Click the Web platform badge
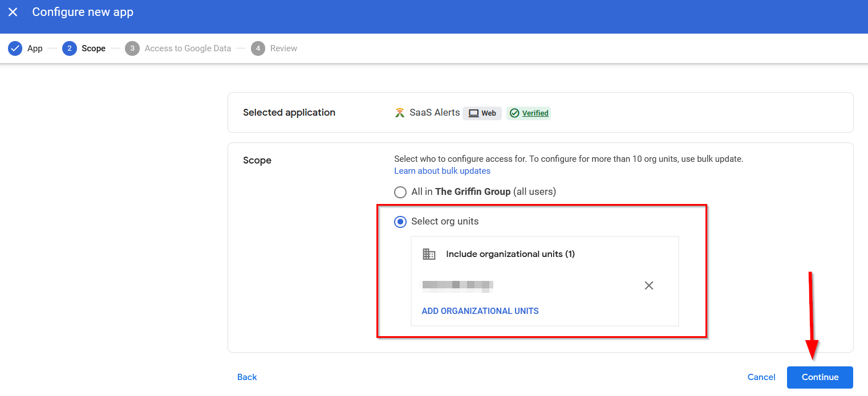Screen dimensions: 868x396 (x=482, y=113)
